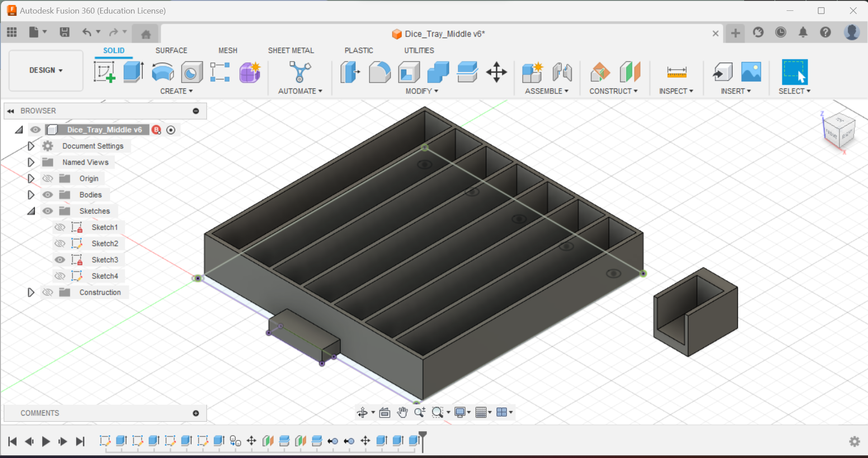This screenshot has height=458, width=868.
Task: Switch to the Sheet Metal tab
Action: point(291,50)
